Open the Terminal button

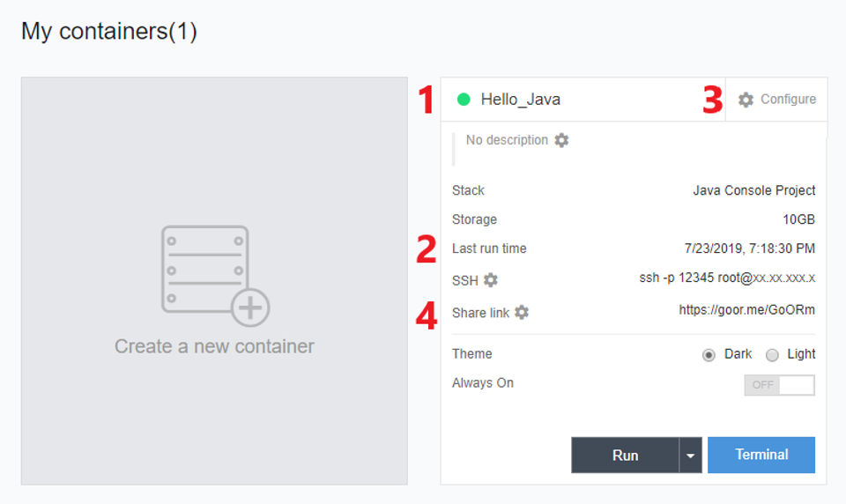tap(761, 455)
